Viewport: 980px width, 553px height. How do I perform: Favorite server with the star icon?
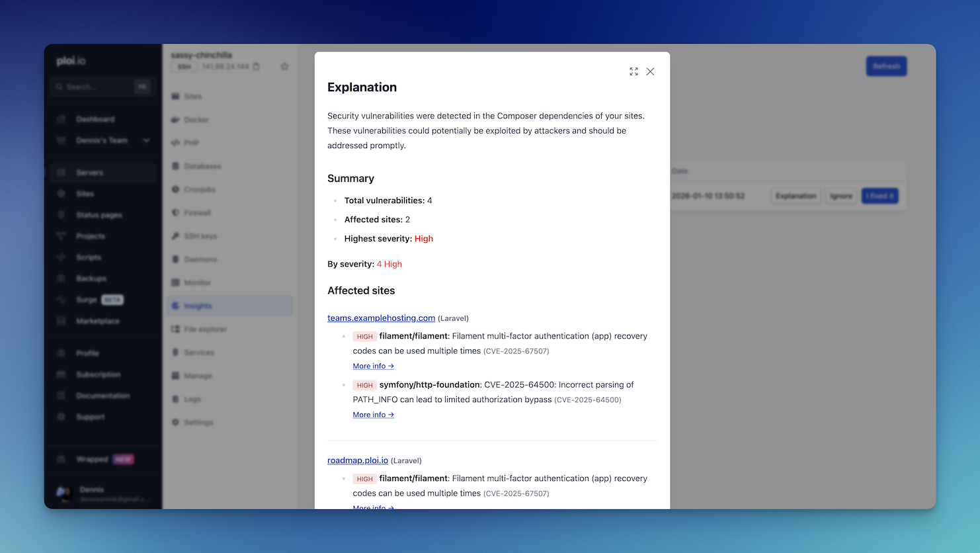[x=284, y=67]
